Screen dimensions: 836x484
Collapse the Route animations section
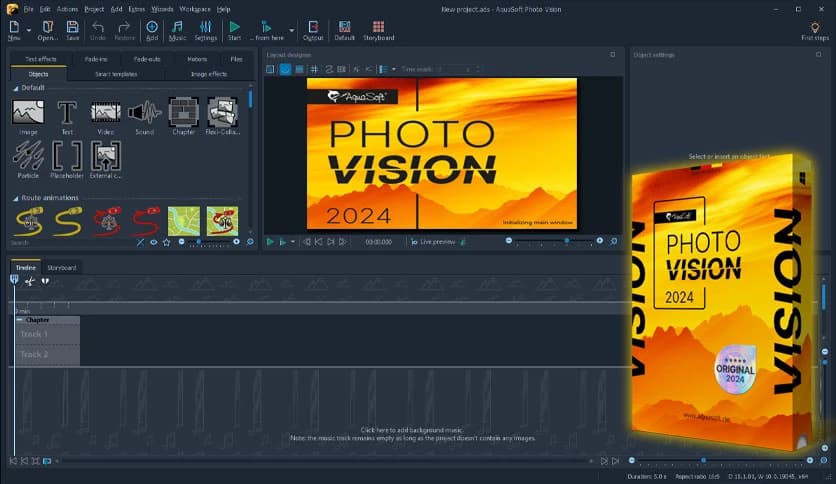[15, 198]
